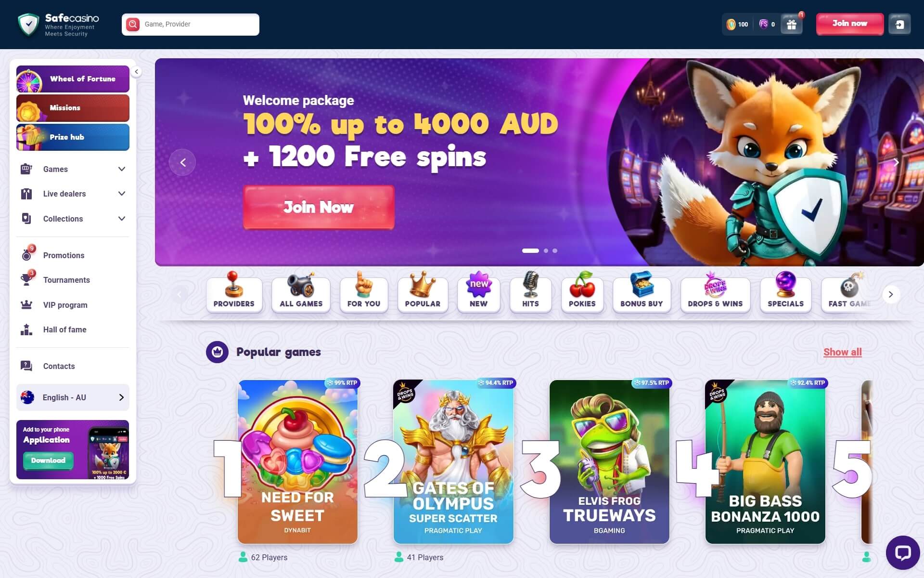Screen dimensions: 924x578
Task: Expand the Games menu section
Action: coord(73,169)
